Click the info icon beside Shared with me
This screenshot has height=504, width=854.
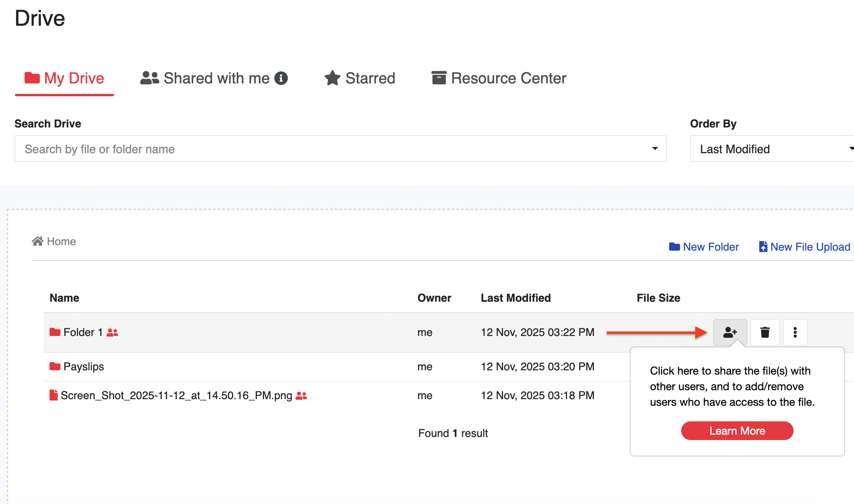pos(281,78)
